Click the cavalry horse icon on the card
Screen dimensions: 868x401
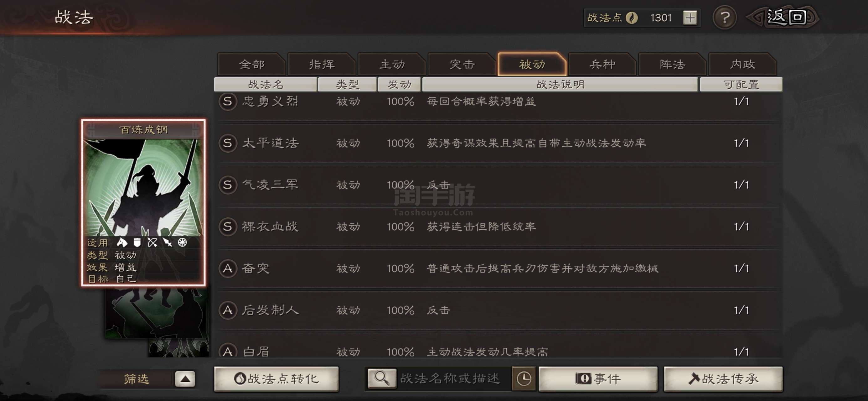tap(121, 242)
